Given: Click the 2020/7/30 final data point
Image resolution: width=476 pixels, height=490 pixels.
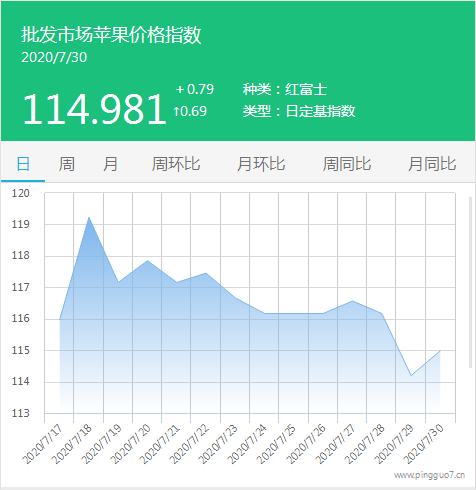Looking at the screenshot, I should (x=440, y=351).
